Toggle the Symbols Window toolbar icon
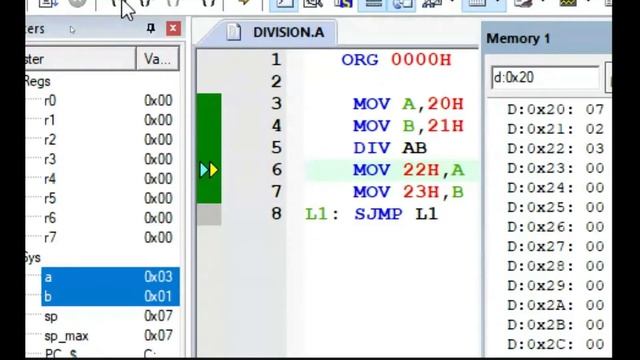 (x=343, y=4)
